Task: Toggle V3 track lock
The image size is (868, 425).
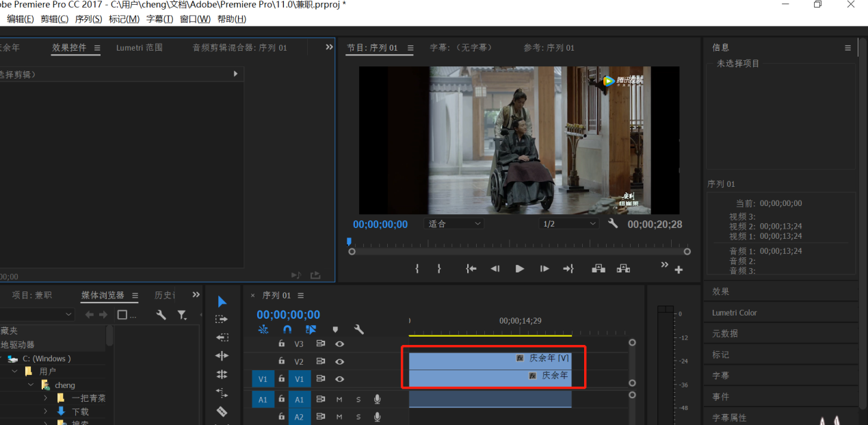Action: click(x=281, y=344)
